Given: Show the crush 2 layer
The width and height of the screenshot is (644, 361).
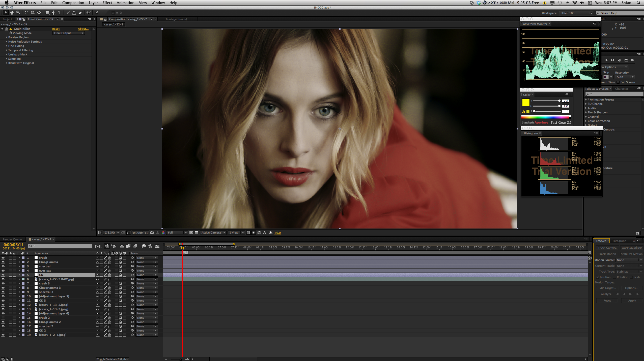Looking at the screenshot, I should [x=3, y=318].
